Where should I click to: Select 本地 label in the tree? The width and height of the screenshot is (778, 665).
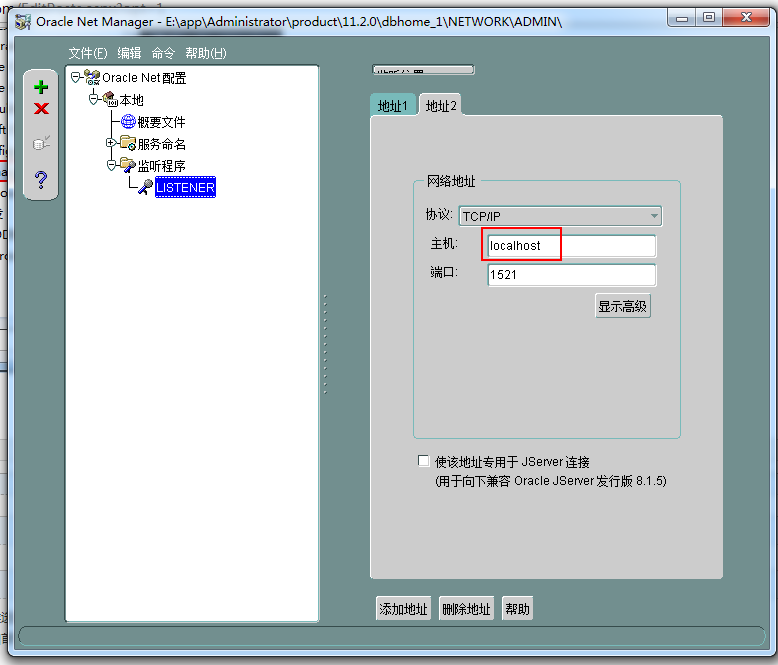coord(131,100)
